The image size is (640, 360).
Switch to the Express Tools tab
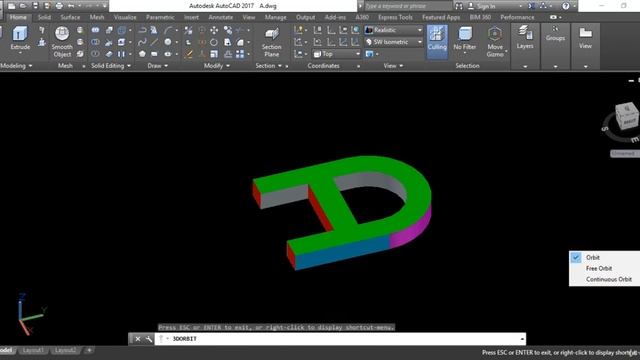(395, 17)
